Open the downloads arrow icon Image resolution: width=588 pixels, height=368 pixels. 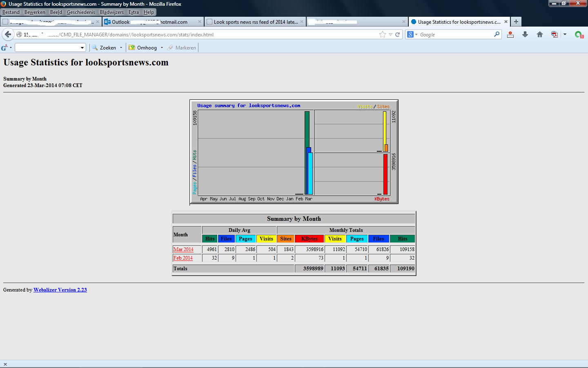click(525, 34)
